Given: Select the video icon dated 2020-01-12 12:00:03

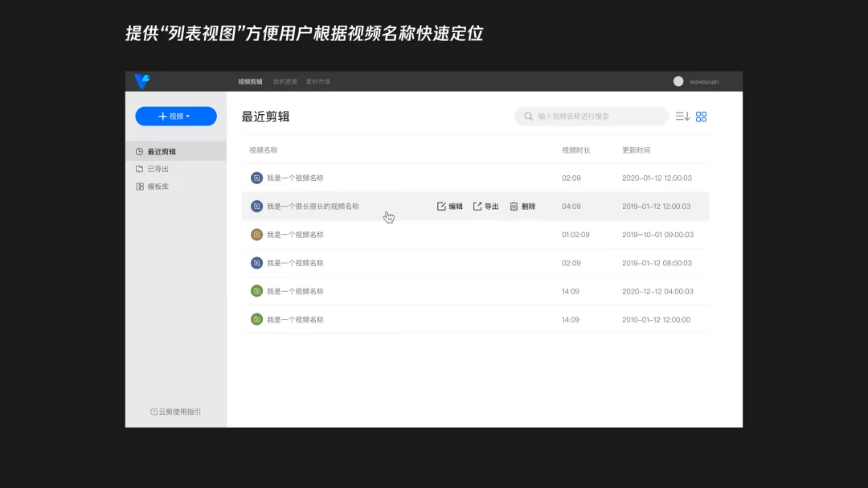Looking at the screenshot, I should (256, 178).
